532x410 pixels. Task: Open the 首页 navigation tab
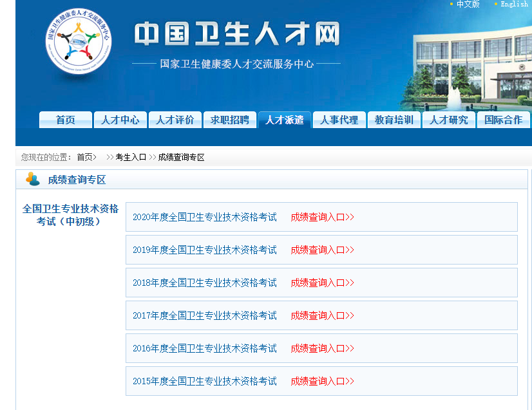[x=65, y=120]
